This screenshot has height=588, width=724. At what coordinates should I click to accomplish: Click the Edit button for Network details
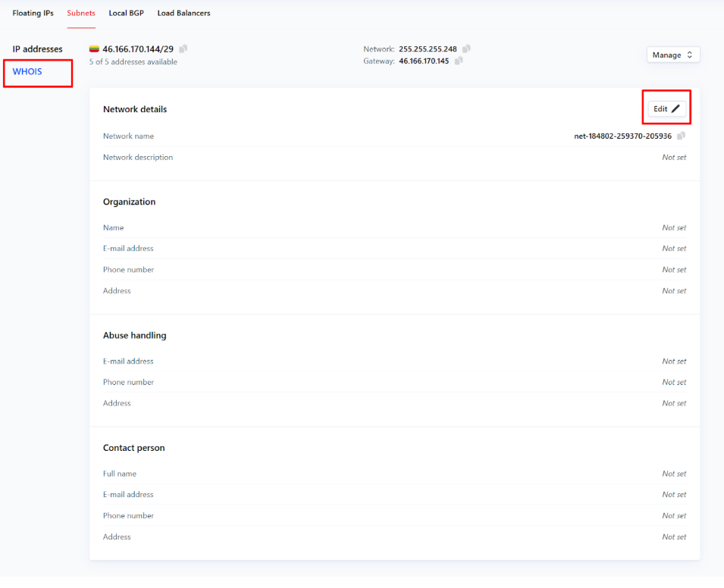[x=666, y=109]
